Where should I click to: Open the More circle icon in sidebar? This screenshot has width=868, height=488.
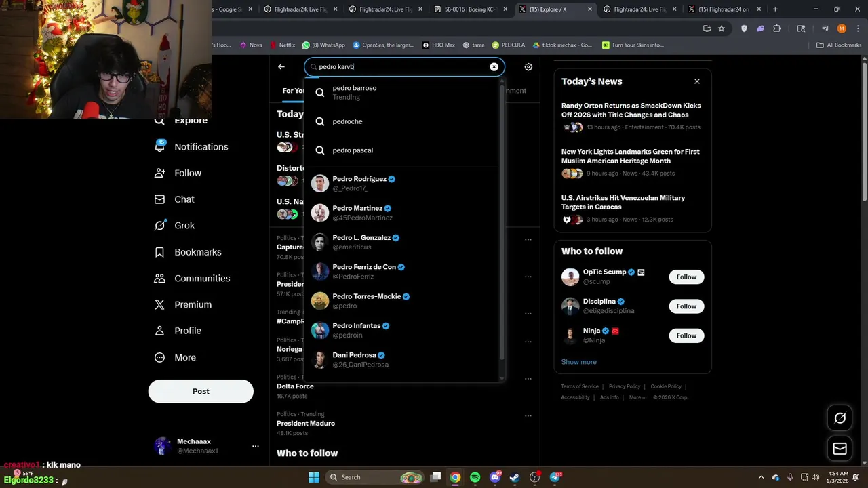click(x=159, y=357)
